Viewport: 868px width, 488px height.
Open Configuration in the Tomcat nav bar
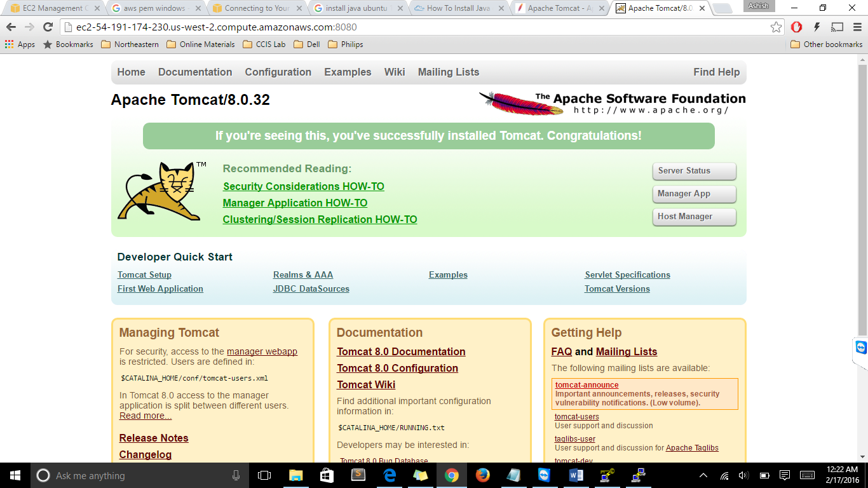(278, 72)
